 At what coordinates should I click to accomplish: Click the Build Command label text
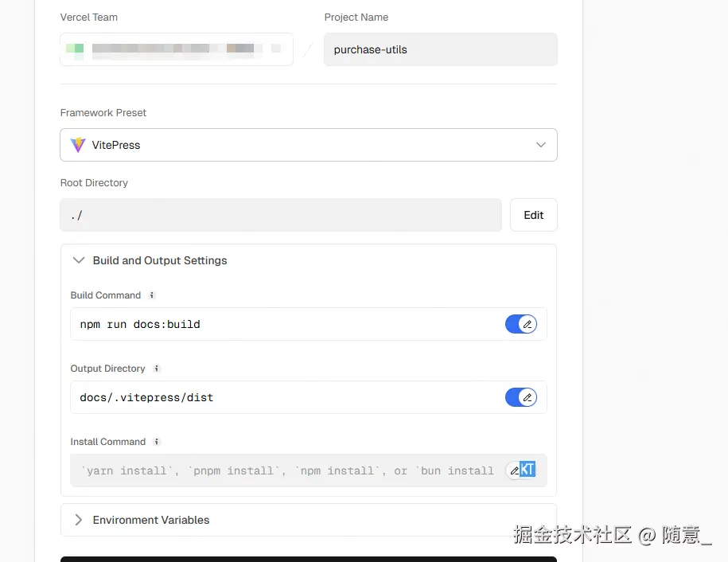click(x=105, y=295)
